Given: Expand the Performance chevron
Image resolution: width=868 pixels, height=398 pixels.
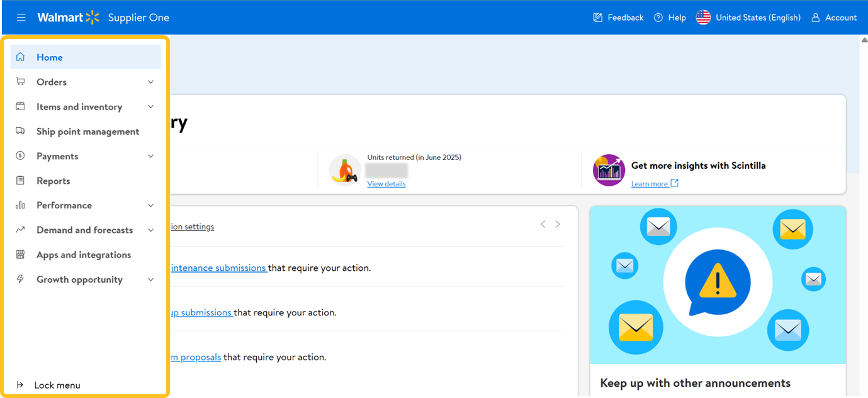Looking at the screenshot, I should 150,205.
